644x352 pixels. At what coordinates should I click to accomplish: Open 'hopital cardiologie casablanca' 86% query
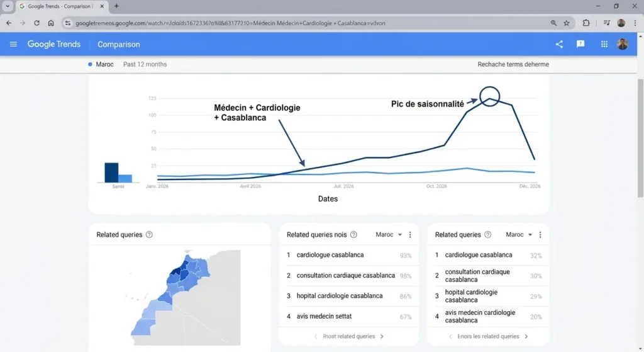pos(348,296)
